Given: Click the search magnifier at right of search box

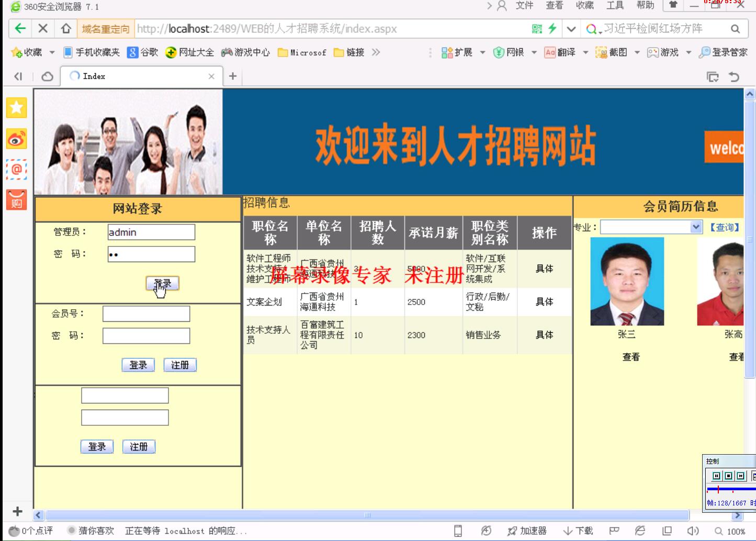Looking at the screenshot, I should click(735, 29).
